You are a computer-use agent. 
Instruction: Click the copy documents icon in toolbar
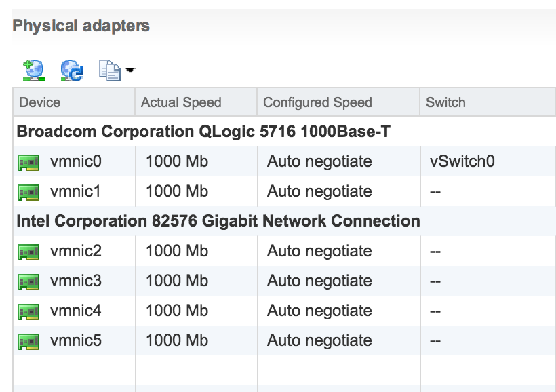(110, 71)
